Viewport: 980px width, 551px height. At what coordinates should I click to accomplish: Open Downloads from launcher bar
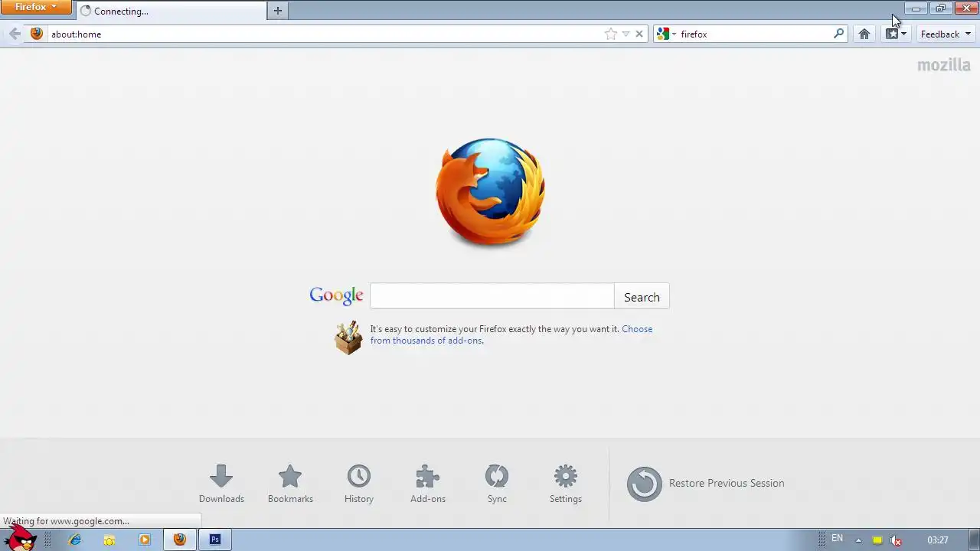[x=221, y=484]
